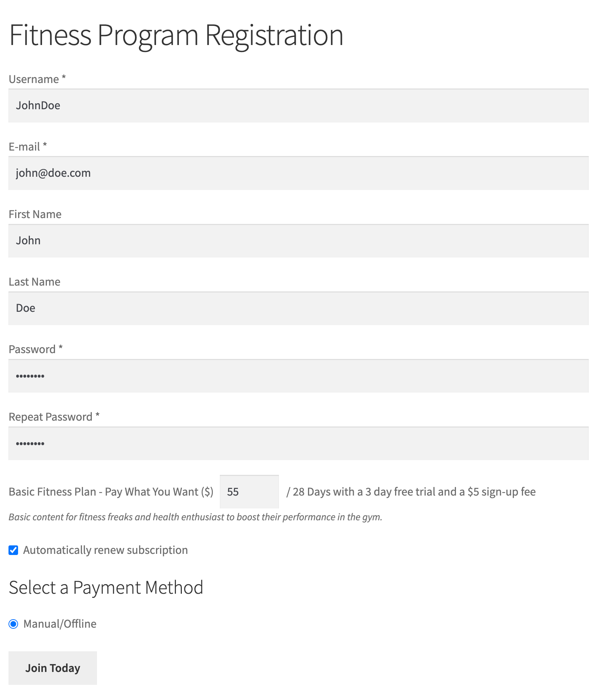Focus the E-mail text field
The height and width of the screenshot is (700, 602).
[298, 173]
